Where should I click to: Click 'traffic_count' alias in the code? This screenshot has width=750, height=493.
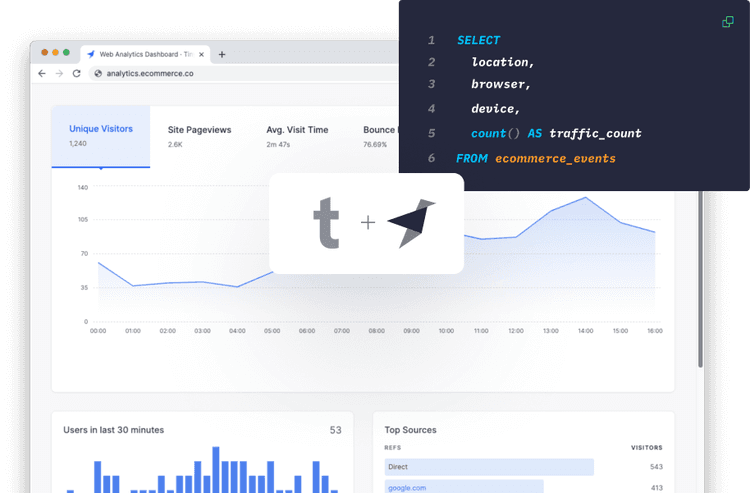click(x=596, y=133)
